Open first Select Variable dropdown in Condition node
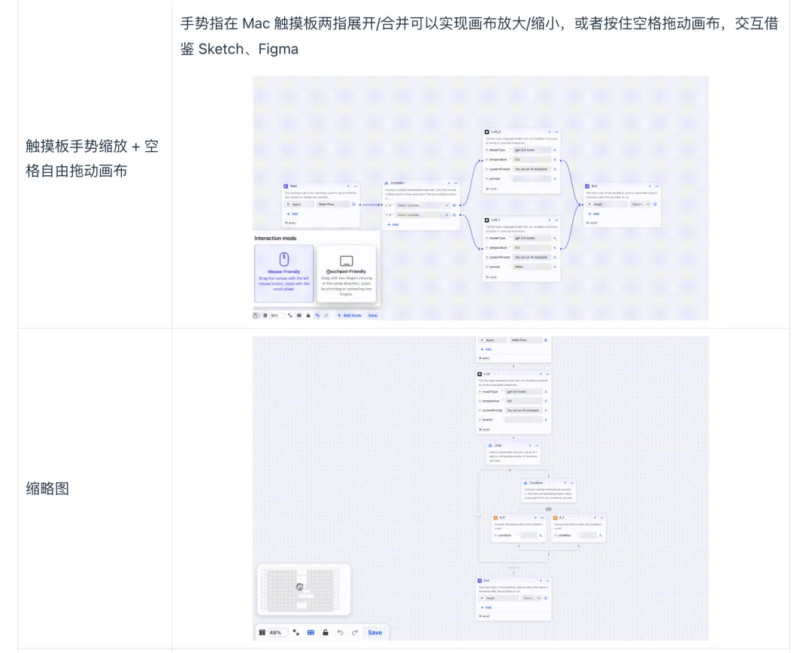This screenshot has height=653, width=812. point(423,205)
